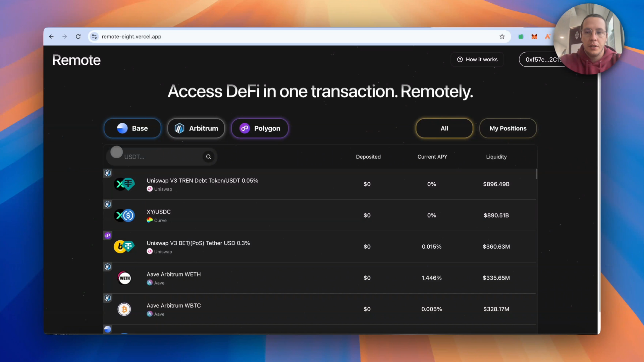644x362 pixels.
Task: Switch to the My Positions tab
Action: click(x=508, y=128)
